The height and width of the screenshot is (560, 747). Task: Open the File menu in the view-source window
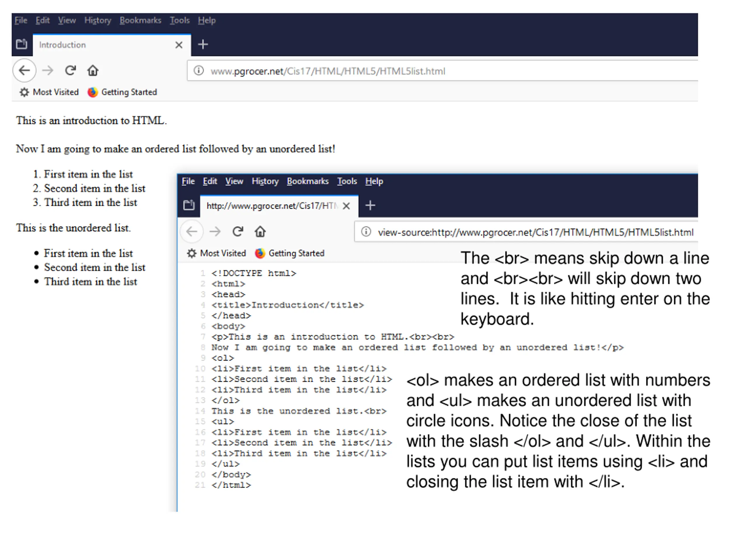188,182
